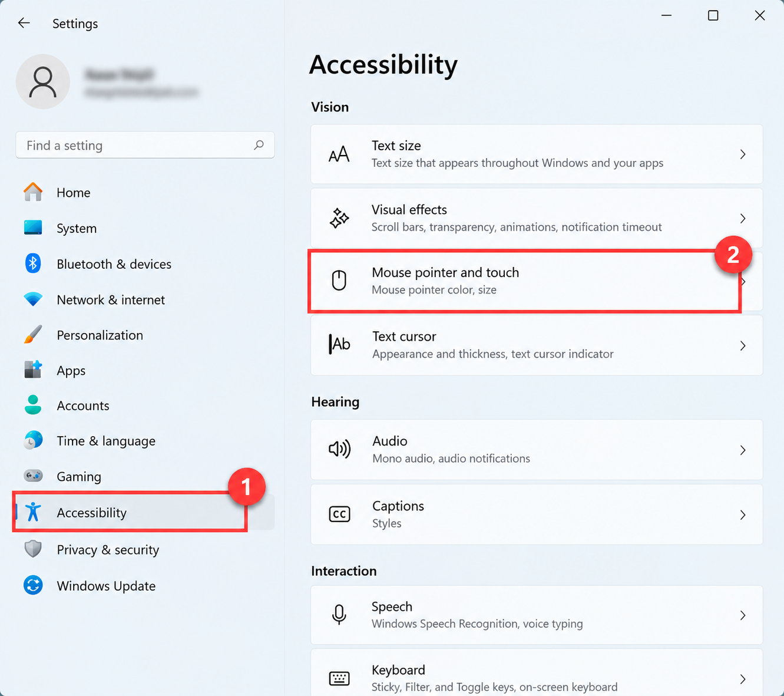The height and width of the screenshot is (696, 784).
Task: Open Visual effects settings
Action: [537, 218]
